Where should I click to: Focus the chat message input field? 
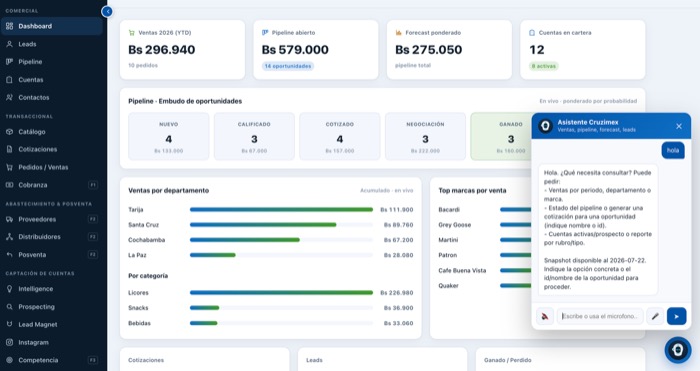600,317
